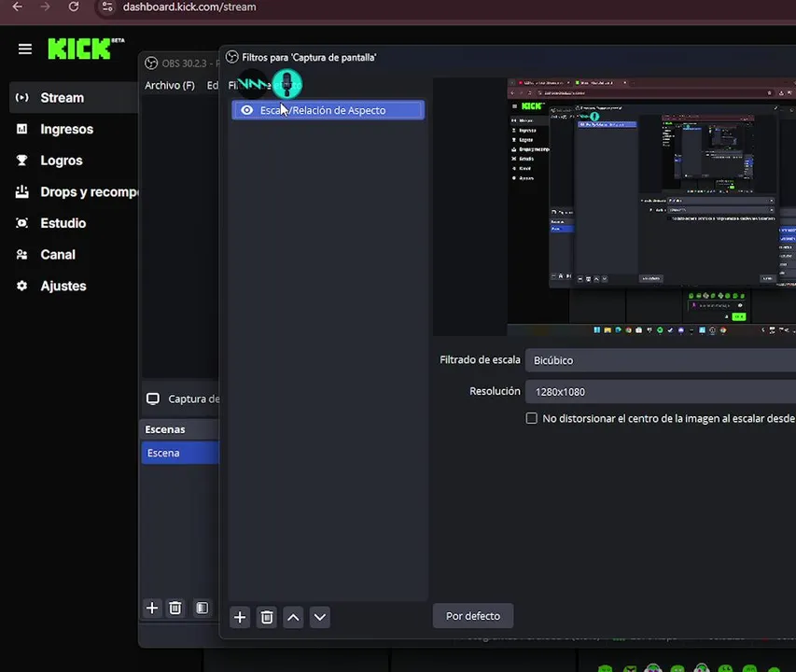Screen dimensions: 796x672
Task: Click the Ingresos chart icon
Action: pos(21,129)
